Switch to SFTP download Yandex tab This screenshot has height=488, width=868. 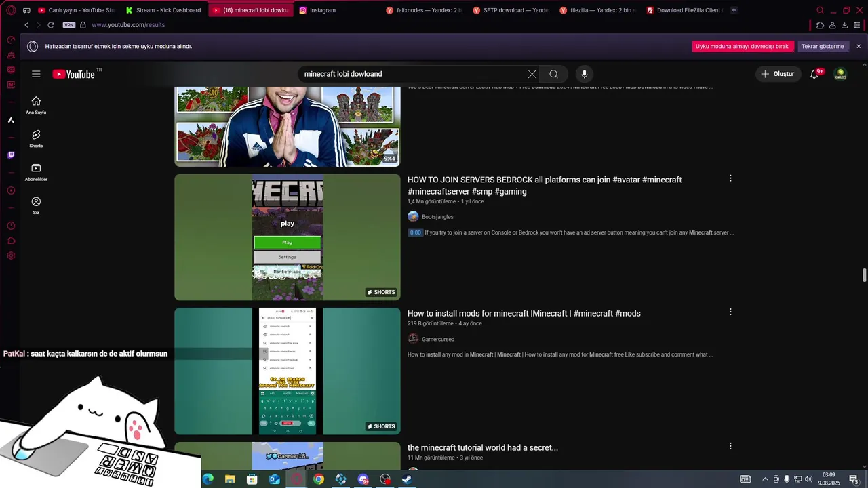[x=511, y=10]
